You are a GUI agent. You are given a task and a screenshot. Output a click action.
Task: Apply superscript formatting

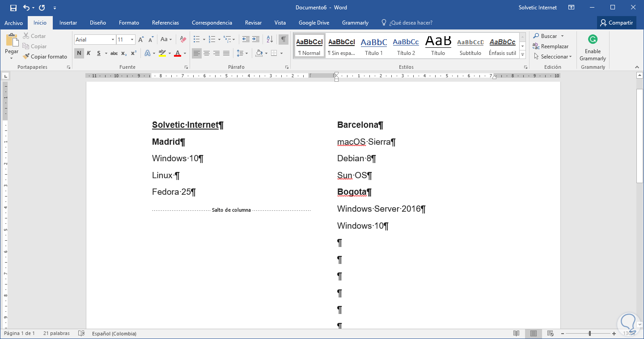click(134, 54)
